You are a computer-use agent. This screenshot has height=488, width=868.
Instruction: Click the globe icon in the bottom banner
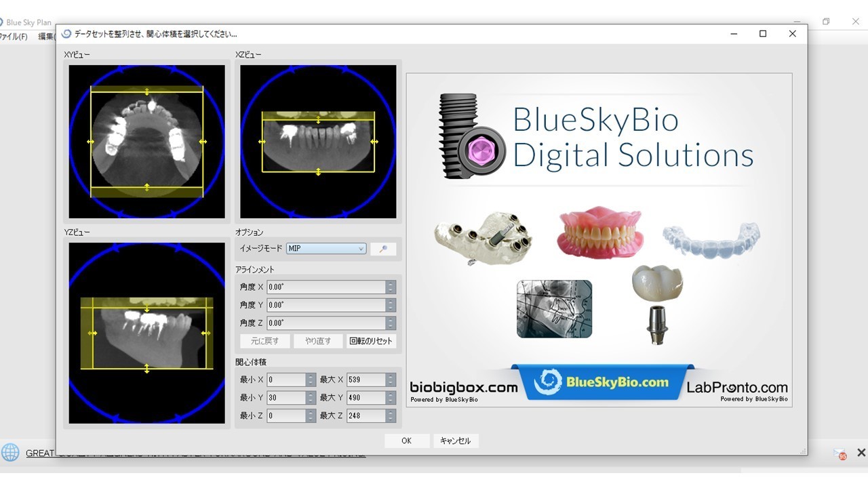coord(10,452)
